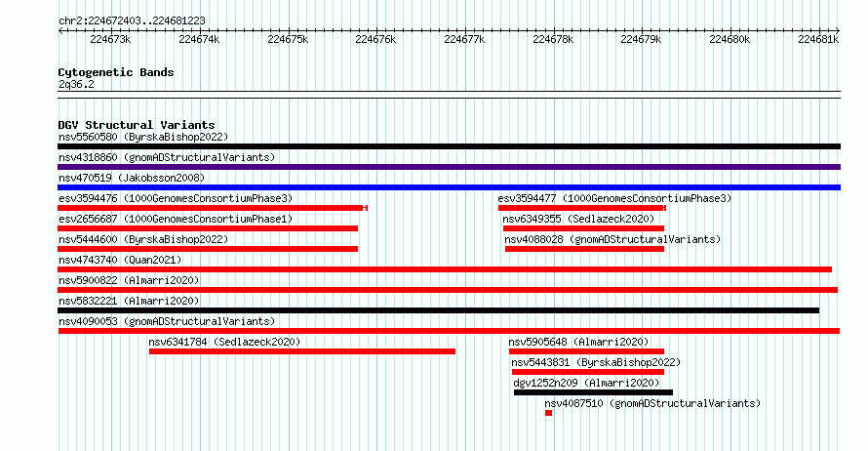868x451 pixels.
Task: Click the blue nsv470519 variant bar
Action: [449, 187]
